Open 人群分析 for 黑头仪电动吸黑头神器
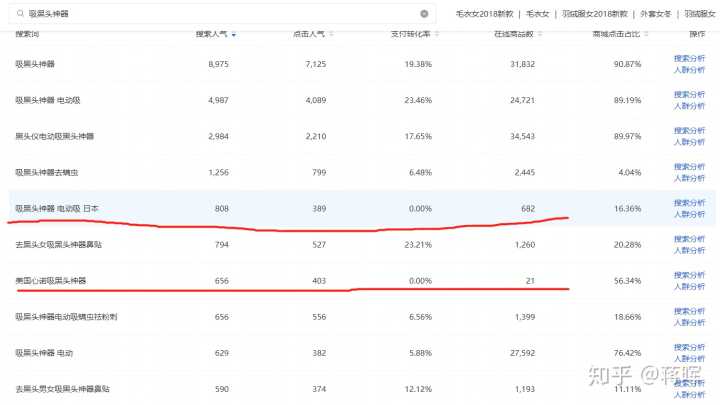Viewport: 720px width, 405px height. click(689, 142)
